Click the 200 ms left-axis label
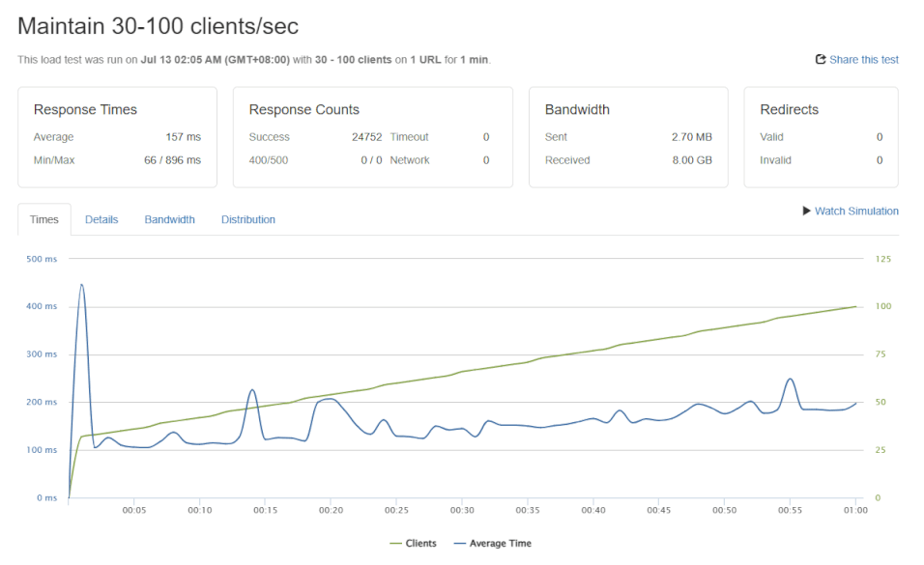 tap(42, 402)
